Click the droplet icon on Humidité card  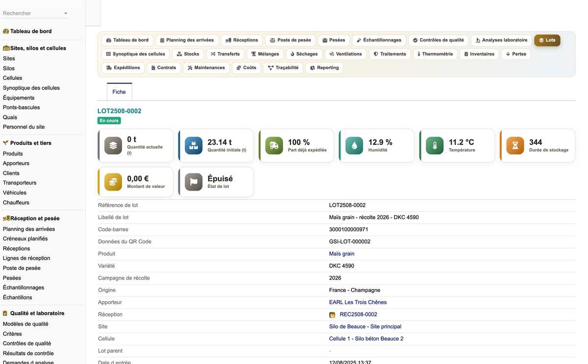click(x=354, y=146)
